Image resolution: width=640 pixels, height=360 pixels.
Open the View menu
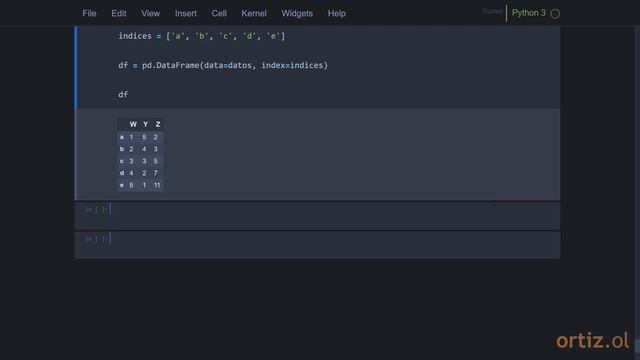pyautogui.click(x=151, y=13)
